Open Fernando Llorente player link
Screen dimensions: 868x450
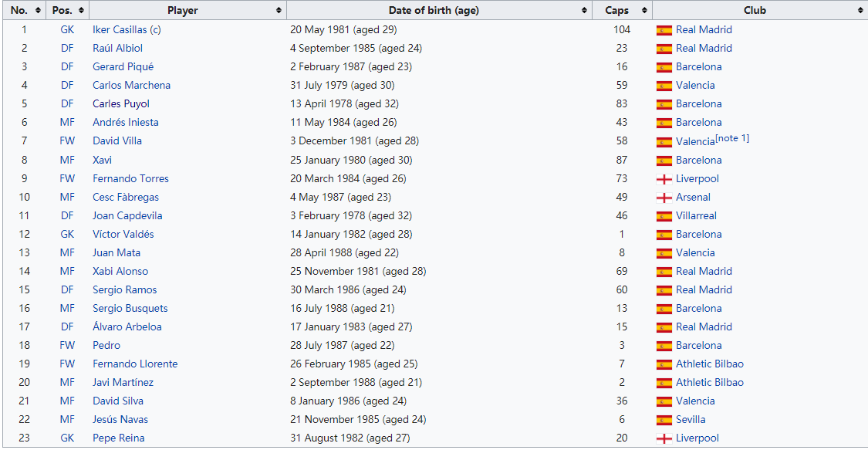click(x=135, y=364)
